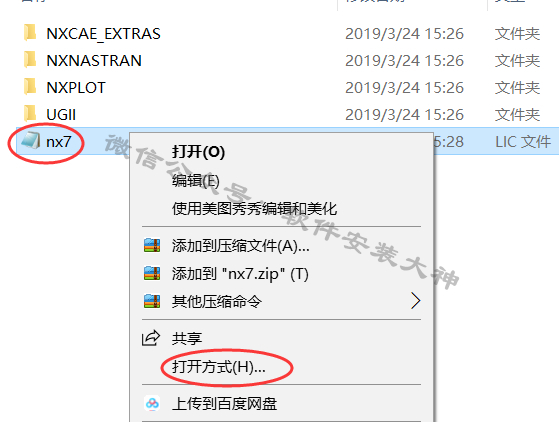
Task: Click the archive icon beside 其他压缩命令
Action: point(152,301)
